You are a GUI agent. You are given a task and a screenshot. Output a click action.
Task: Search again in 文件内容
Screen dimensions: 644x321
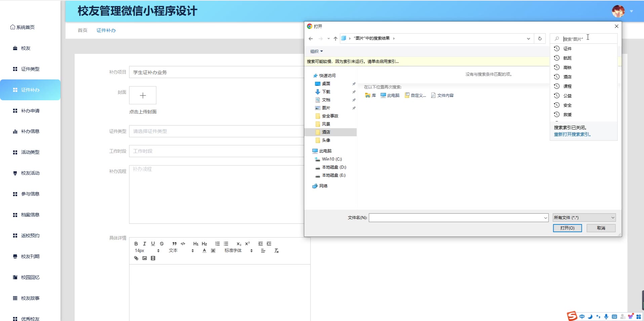coord(442,96)
